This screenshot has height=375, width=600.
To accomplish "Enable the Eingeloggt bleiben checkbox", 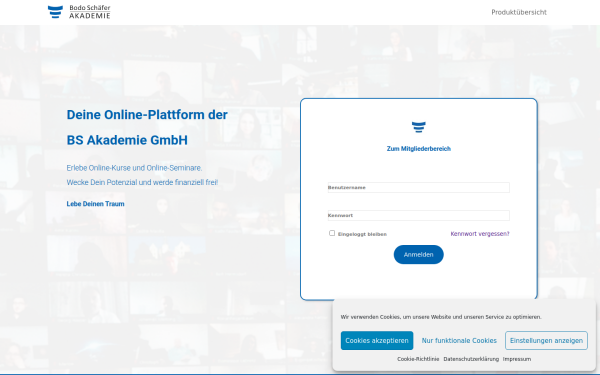I will (332, 233).
